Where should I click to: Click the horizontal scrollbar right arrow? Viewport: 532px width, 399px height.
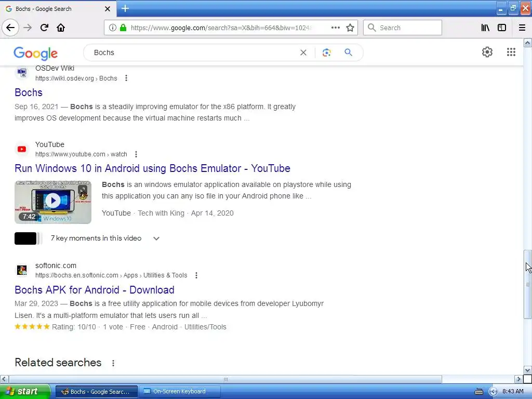(518, 379)
